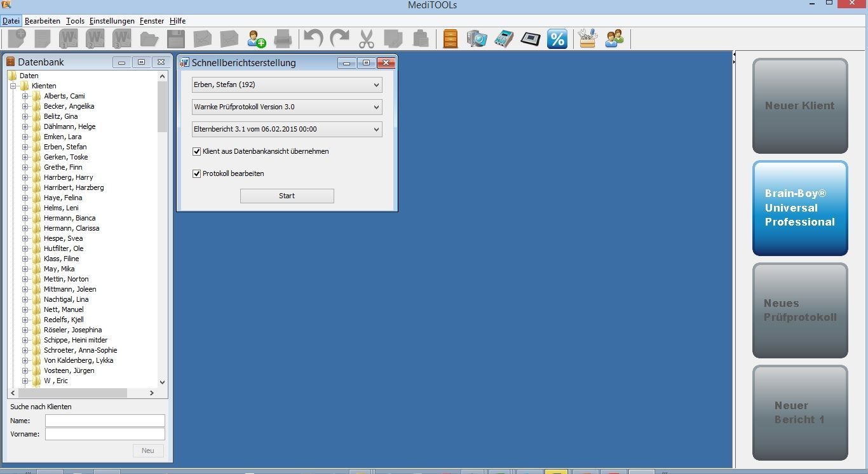Screen dimensions: 868x474
Task: Expand the 'Erben, Stefan' tree node
Action: [x=25, y=147]
